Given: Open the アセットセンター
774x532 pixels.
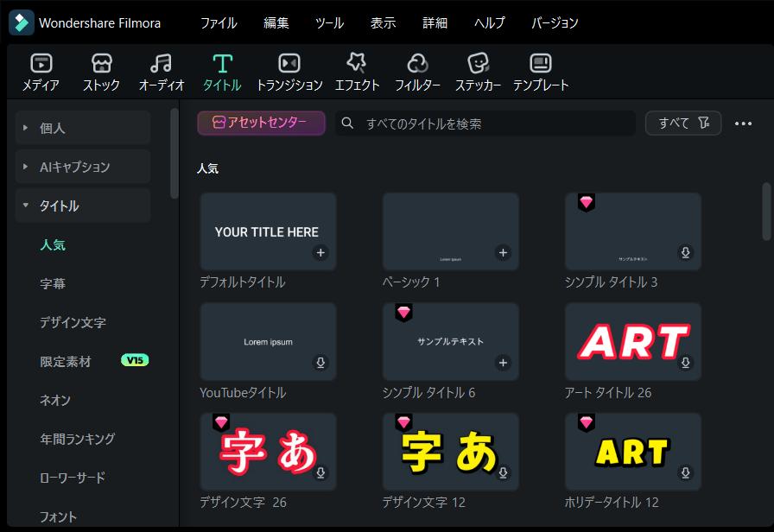Looking at the screenshot, I should point(261,123).
